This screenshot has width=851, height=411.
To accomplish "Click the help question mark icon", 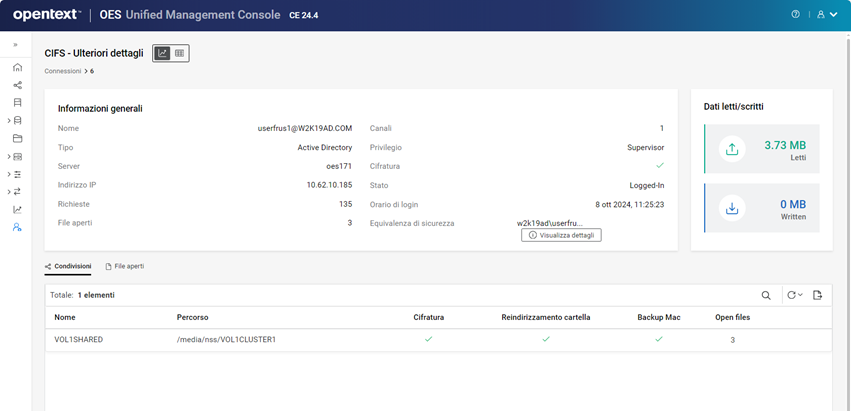I will coord(796,15).
